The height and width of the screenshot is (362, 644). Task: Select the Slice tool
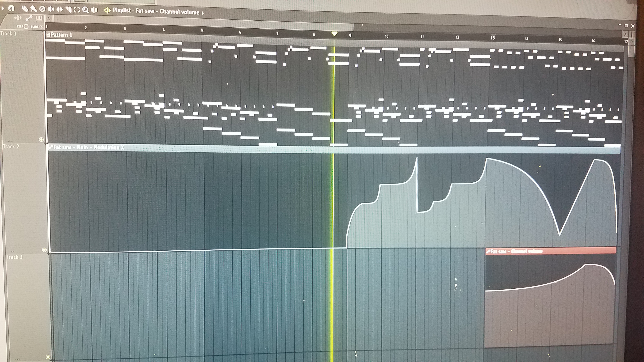tap(68, 9)
